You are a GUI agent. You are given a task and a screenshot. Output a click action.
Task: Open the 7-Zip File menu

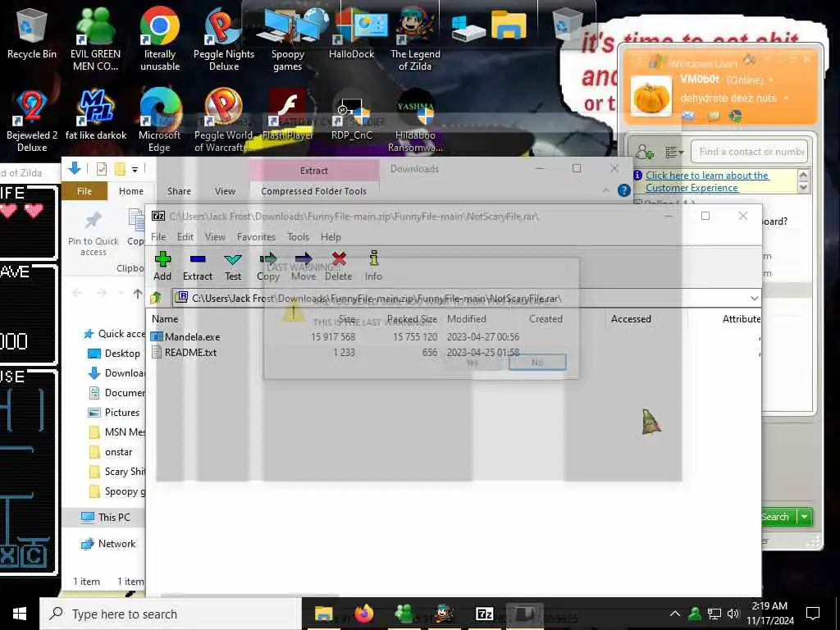[158, 237]
